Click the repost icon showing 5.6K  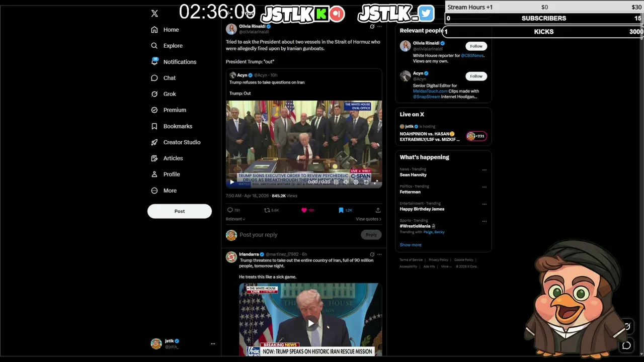267,210
